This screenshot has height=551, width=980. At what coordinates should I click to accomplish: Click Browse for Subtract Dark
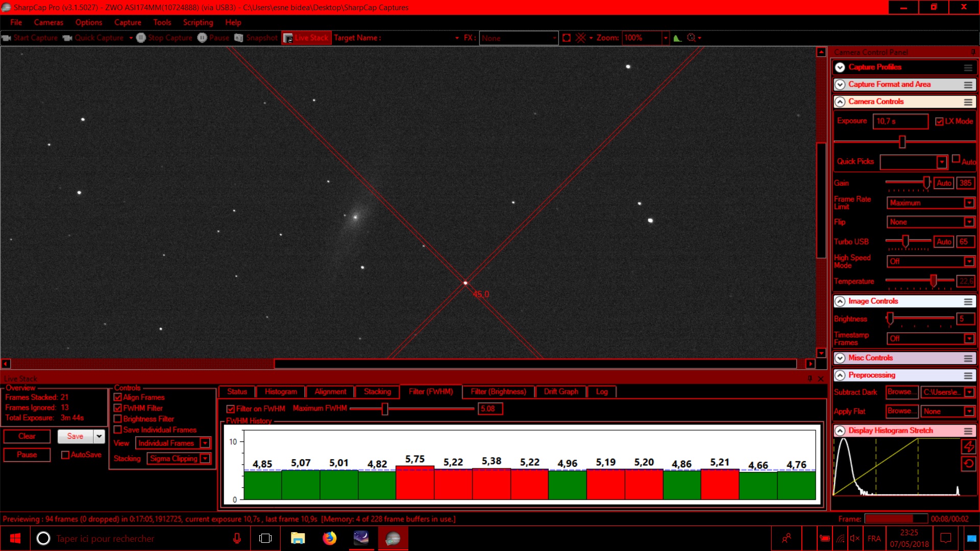(x=901, y=392)
